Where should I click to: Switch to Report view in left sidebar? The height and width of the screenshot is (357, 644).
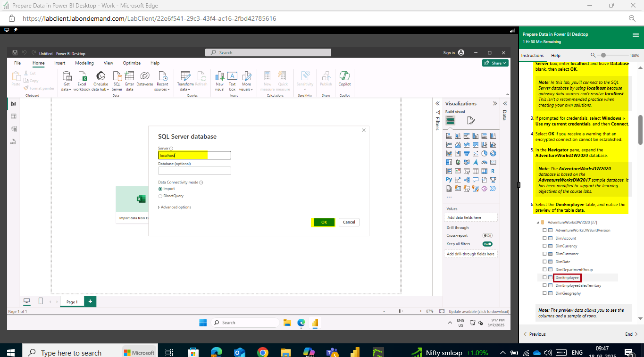click(13, 104)
